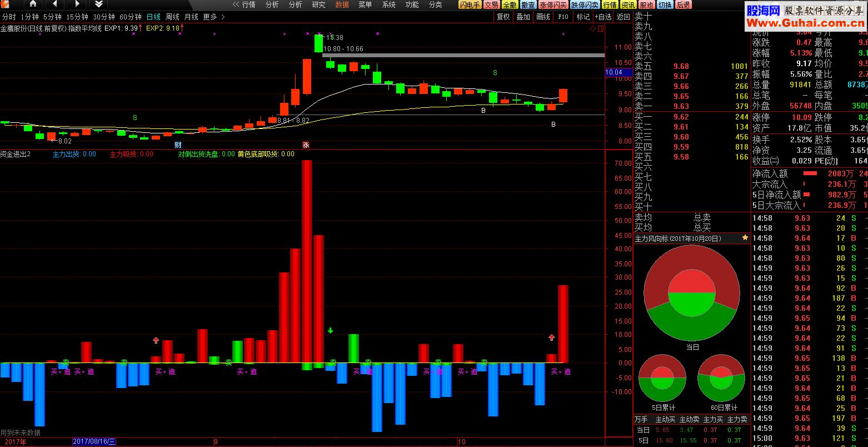Switch to the 30分钟 period
Viewport: 868px width, 447px height.
point(104,17)
